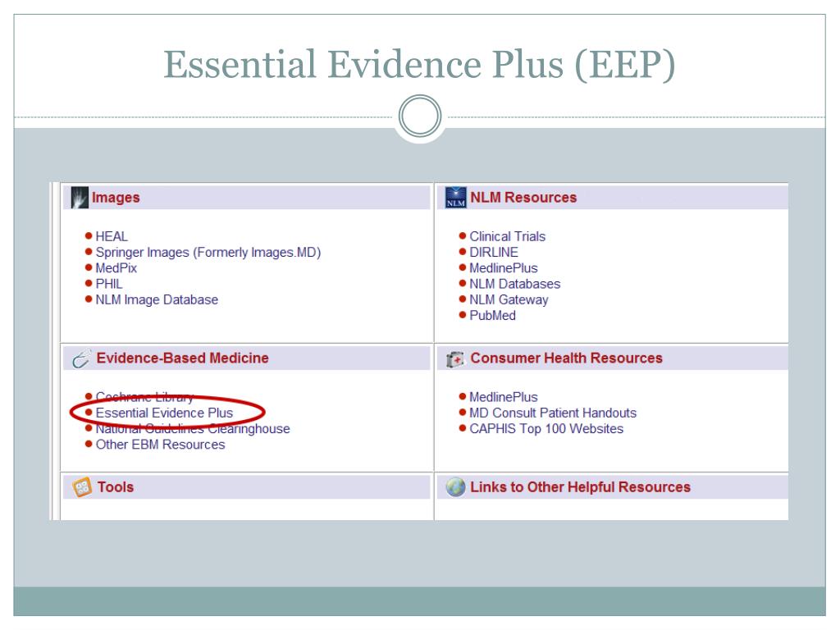
Task: Click the orange Tools icon
Action: [82, 487]
